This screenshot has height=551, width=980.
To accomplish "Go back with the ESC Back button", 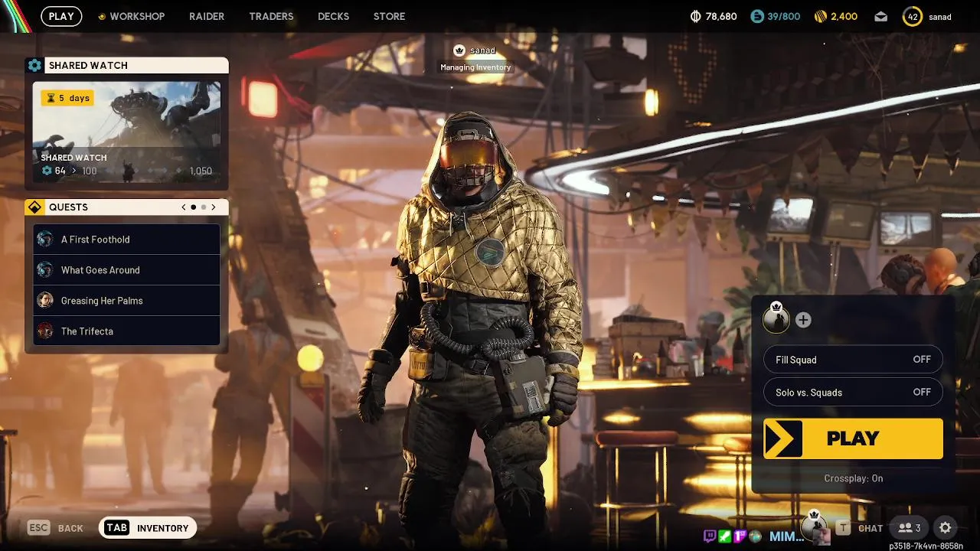I will click(x=55, y=528).
